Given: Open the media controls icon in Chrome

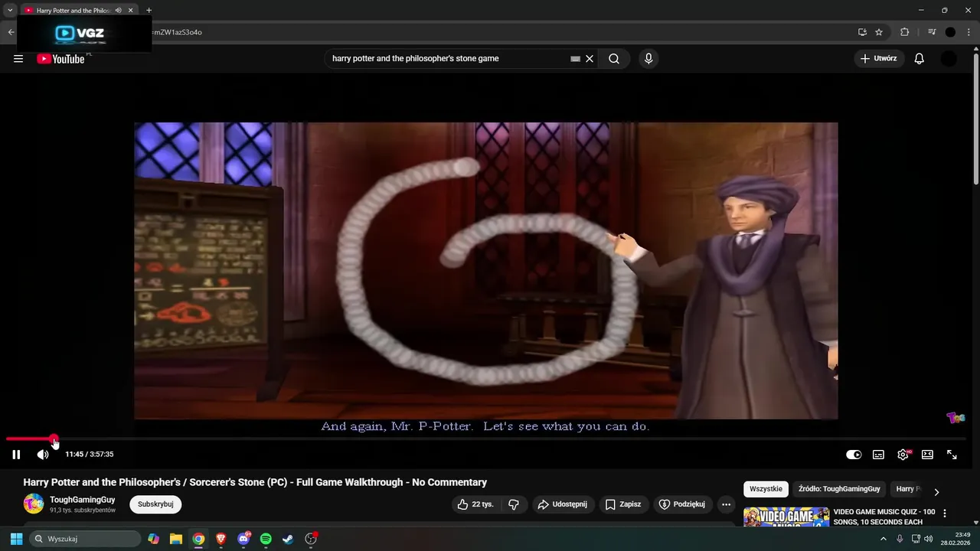Looking at the screenshot, I should (x=932, y=32).
